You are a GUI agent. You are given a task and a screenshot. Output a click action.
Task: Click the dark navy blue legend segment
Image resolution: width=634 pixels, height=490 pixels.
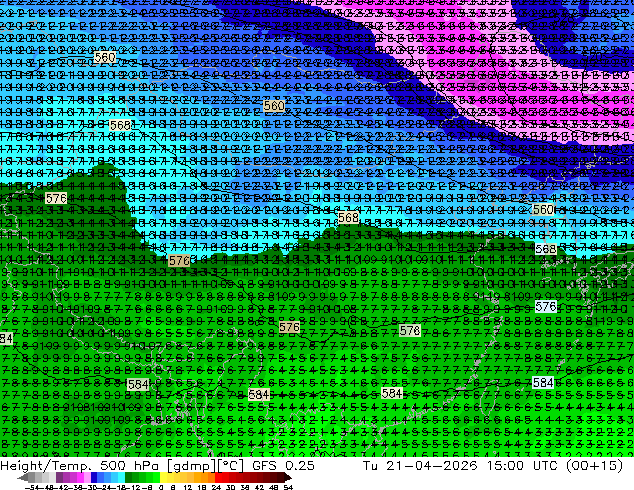click(94, 477)
